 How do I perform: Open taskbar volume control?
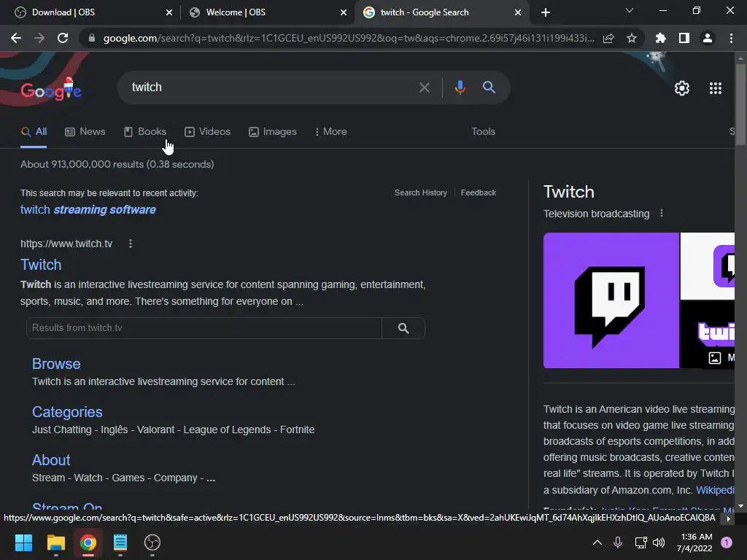point(659,542)
